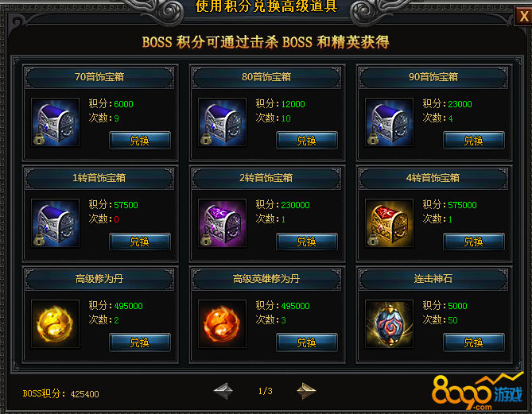Viewport: 532px width, 414px height.
Task: Go to previous page with left arrow
Action: click(223, 391)
